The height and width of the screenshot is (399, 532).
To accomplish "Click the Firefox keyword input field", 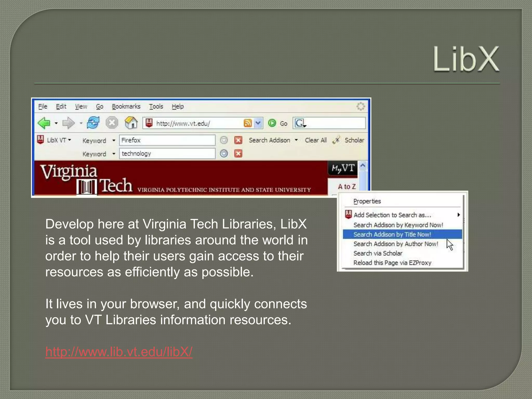I will coord(167,140).
